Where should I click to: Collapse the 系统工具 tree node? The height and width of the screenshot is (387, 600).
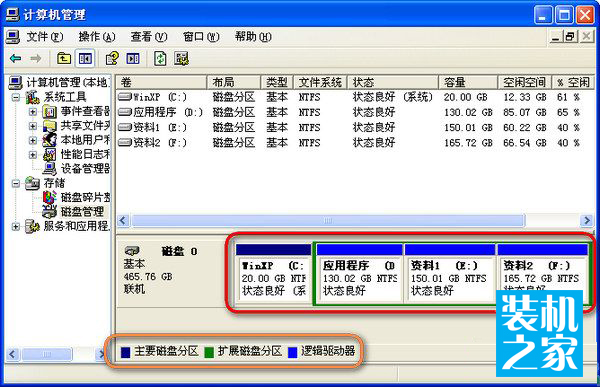pyautogui.click(x=16, y=97)
